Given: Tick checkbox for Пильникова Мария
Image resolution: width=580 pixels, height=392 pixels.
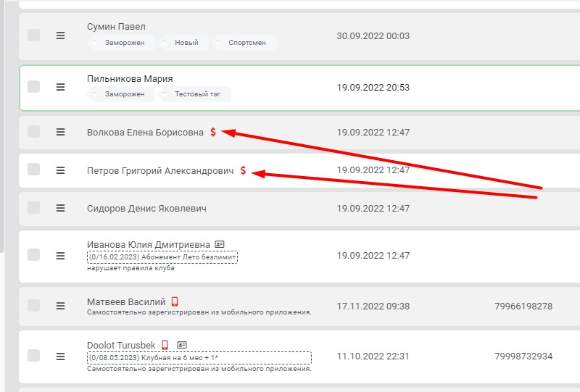Looking at the screenshot, I should tap(33, 86).
